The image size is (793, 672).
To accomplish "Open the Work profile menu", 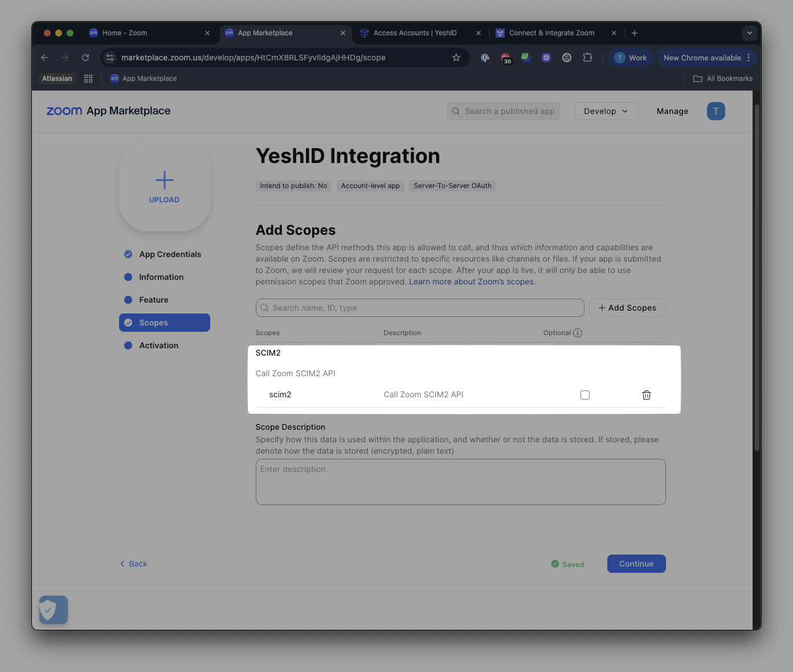I will tap(631, 58).
